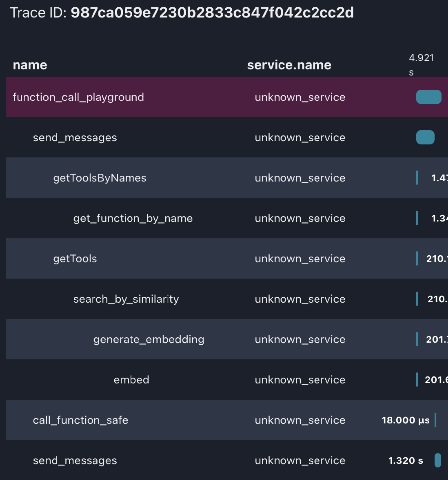Image resolution: width=448 pixels, height=480 pixels.
Task: Click the 18.000 µs duration value
Action: click(405, 420)
